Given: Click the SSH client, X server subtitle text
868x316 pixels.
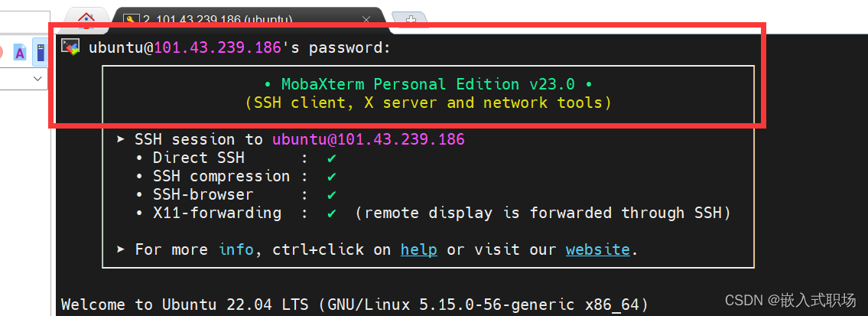Looking at the screenshot, I should (x=428, y=103).
